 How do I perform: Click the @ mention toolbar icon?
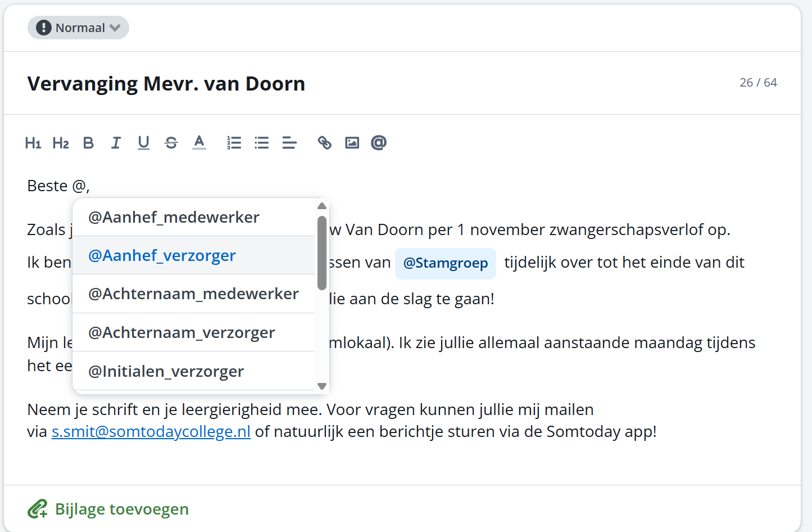(x=379, y=143)
